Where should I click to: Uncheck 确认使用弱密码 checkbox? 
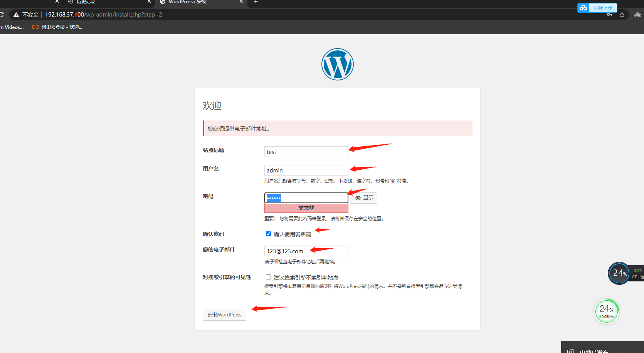tap(268, 234)
